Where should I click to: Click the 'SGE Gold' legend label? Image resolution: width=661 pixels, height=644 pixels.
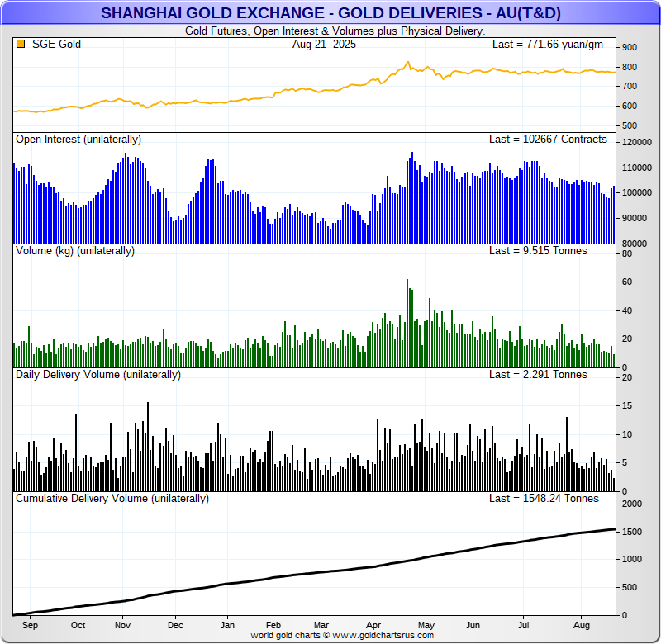56,44
